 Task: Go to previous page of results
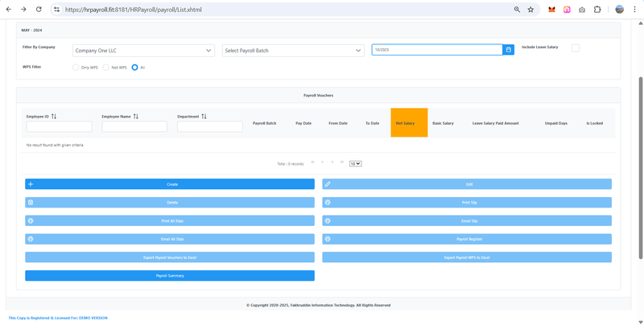tap(323, 162)
